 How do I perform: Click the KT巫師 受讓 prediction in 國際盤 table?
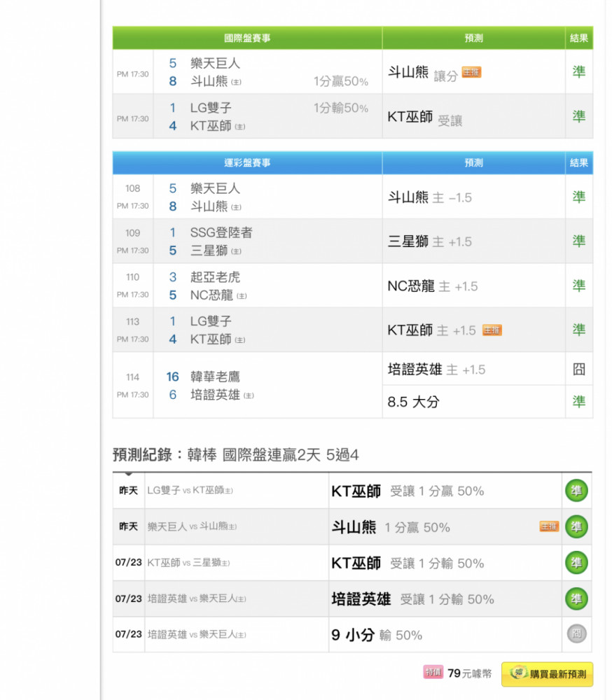425,118
